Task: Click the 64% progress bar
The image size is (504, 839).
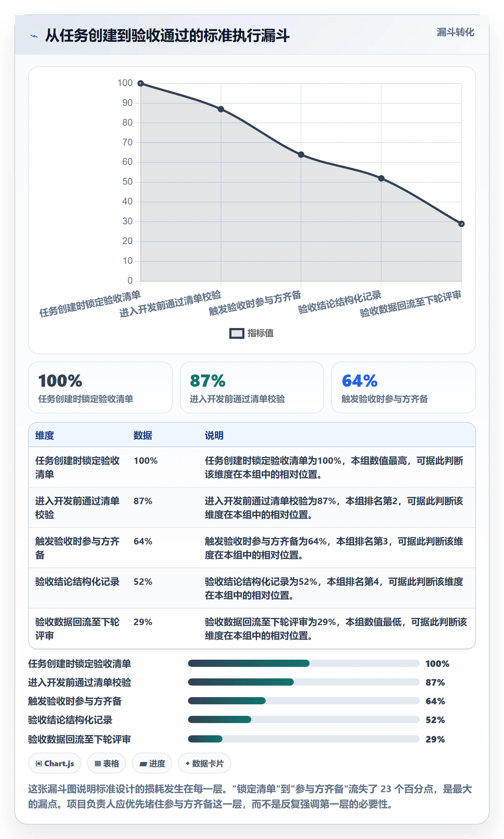Action: 304,701
